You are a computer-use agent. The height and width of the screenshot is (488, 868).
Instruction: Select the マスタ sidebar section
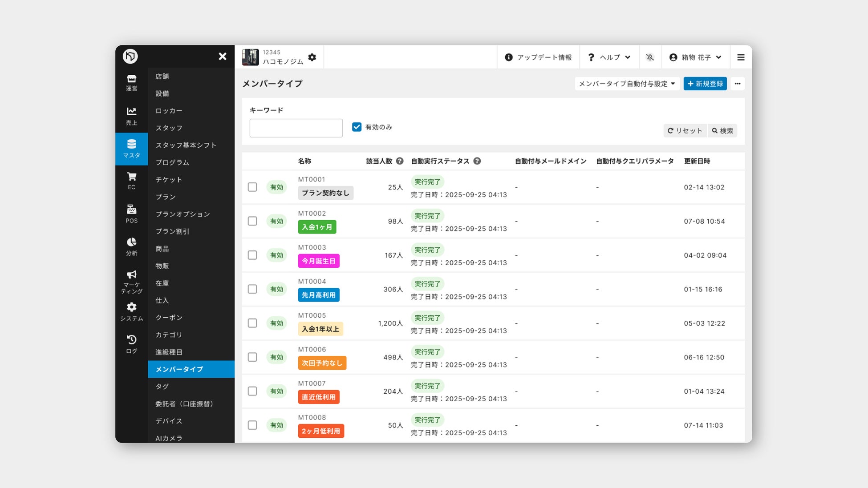[131, 149]
